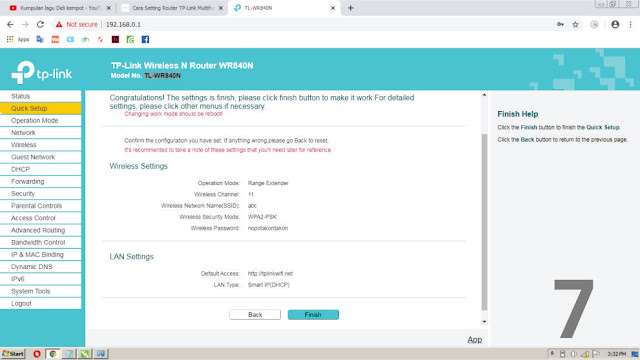
Task: Bookmark this page with the star icon
Action: point(576,24)
